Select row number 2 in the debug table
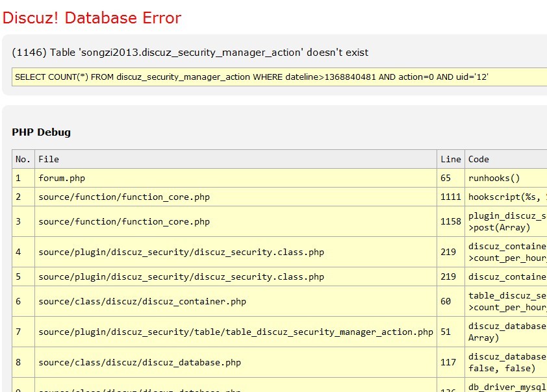This screenshot has width=547, height=392. [x=23, y=197]
